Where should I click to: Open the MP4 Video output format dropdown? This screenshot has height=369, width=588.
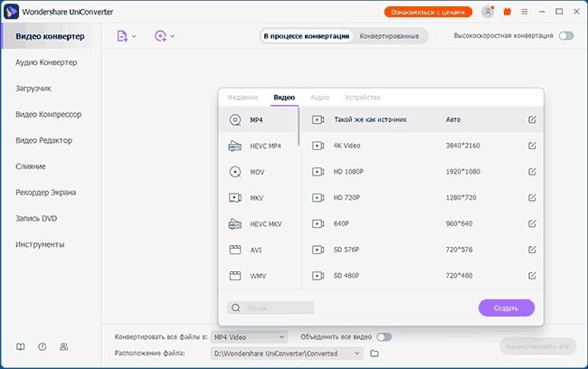[x=249, y=337]
